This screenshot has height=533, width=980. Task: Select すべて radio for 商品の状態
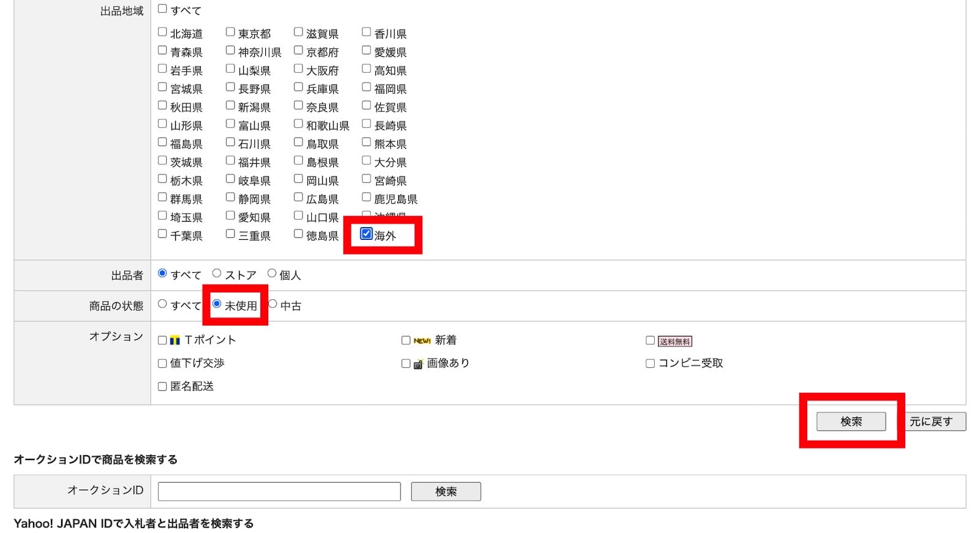coord(162,304)
